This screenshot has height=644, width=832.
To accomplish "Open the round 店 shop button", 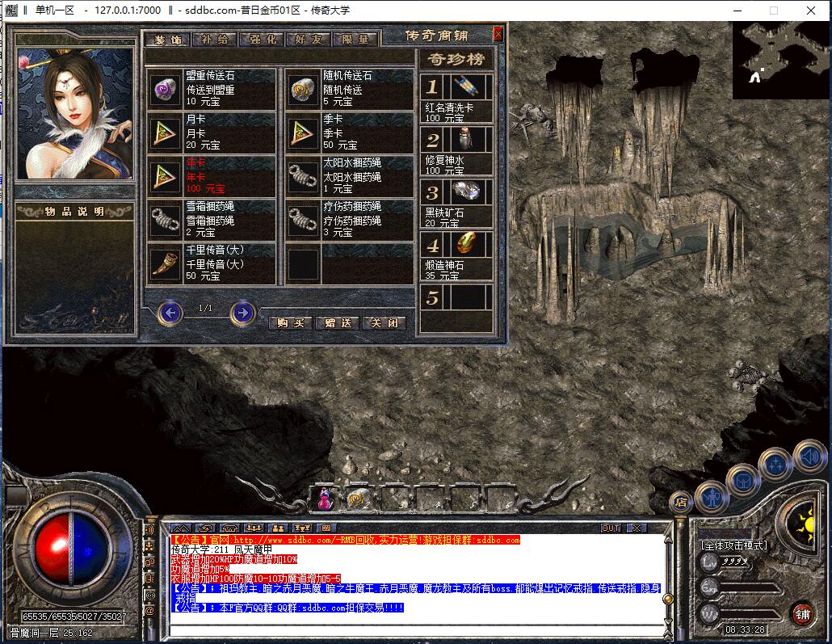I will 681,502.
